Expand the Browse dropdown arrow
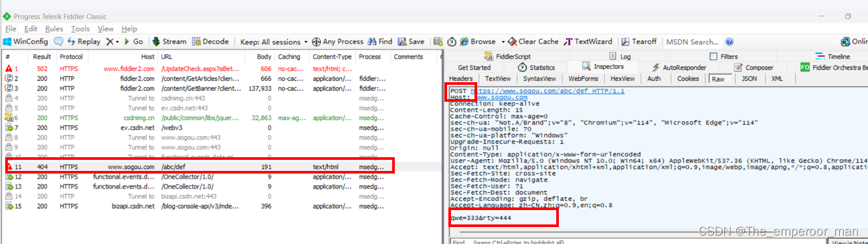 pyautogui.click(x=503, y=41)
